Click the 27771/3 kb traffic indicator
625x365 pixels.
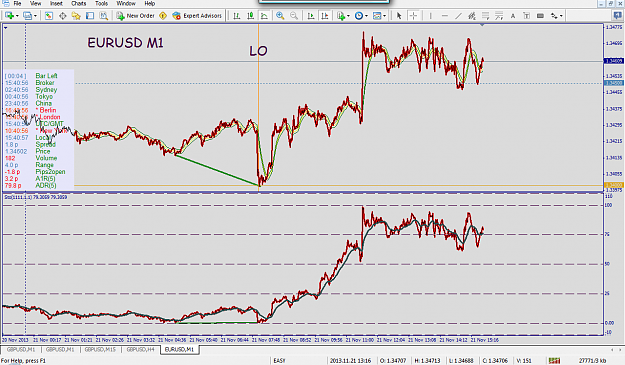coord(592,361)
